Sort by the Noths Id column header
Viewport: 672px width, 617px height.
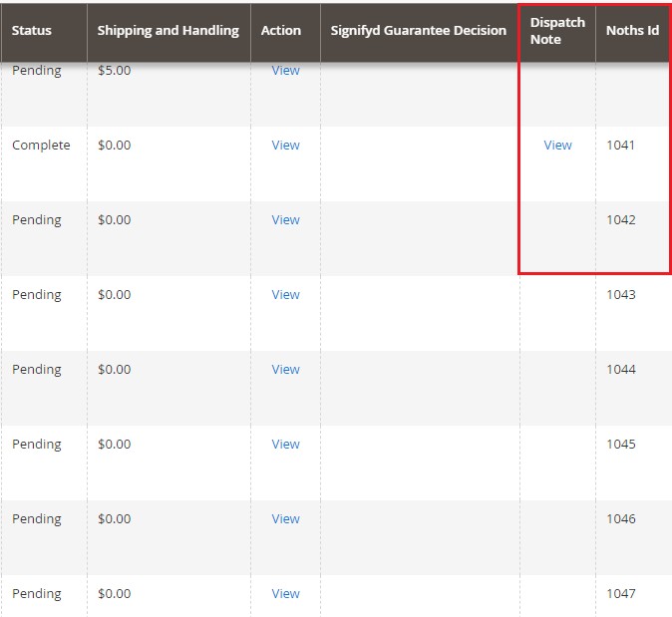(x=632, y=31)
